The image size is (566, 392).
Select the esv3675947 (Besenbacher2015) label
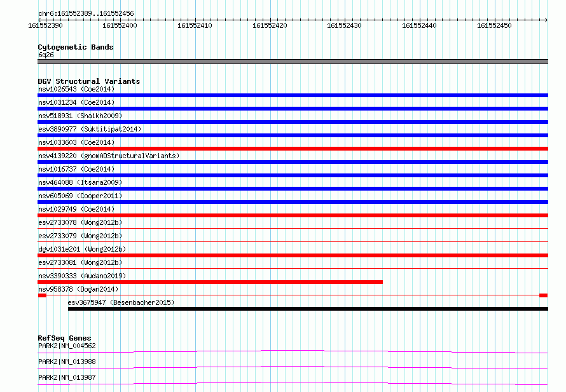click(x=121, y=302)
